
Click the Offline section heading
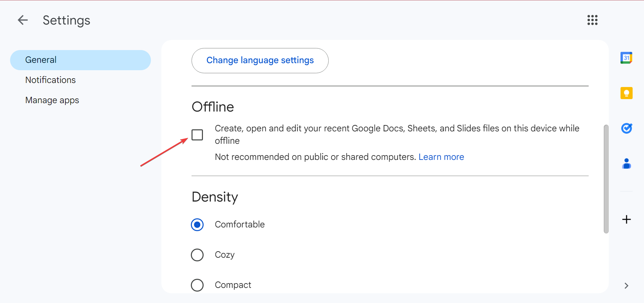tap(213, 107)
